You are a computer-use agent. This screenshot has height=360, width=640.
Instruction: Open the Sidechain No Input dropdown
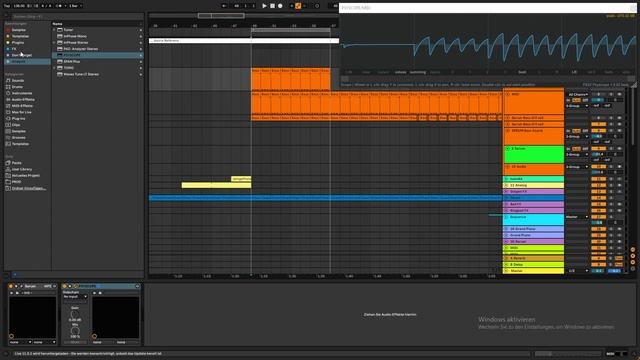pyautogui.click(x=75, y=297)
